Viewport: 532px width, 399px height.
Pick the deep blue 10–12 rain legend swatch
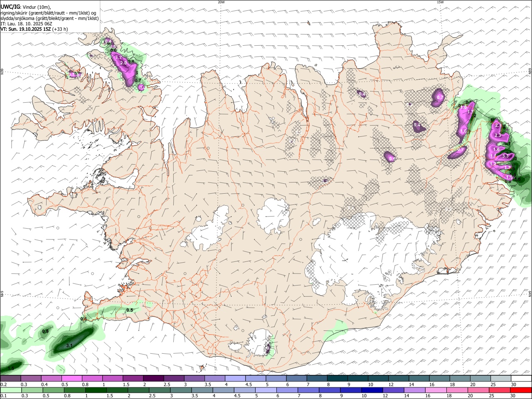(x=372, y=390)
